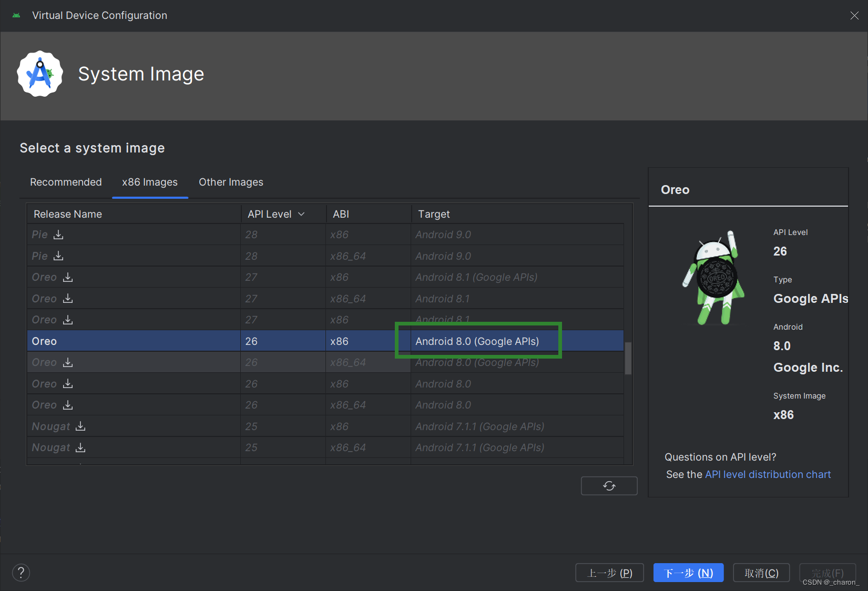Click first 'Android 9.0' target with x86 ABI
The height and width of the screenshot is (591, 868).
(x=443, y=235)
